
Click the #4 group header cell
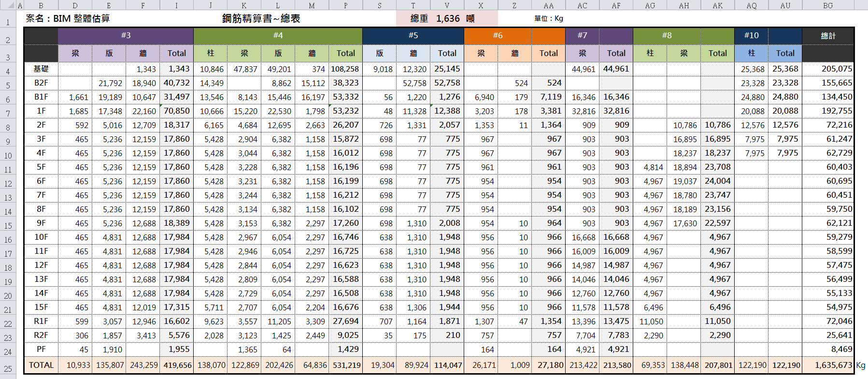tap(278, 35)
